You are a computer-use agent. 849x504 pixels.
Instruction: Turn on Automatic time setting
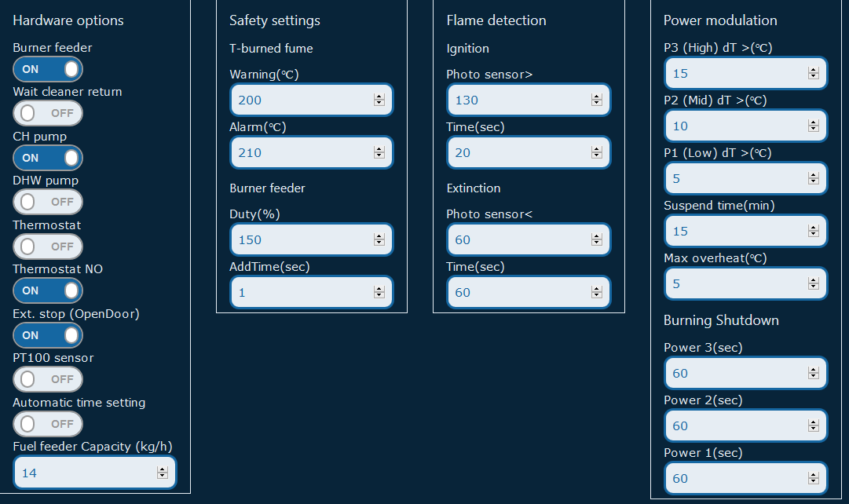coord(47,424)
